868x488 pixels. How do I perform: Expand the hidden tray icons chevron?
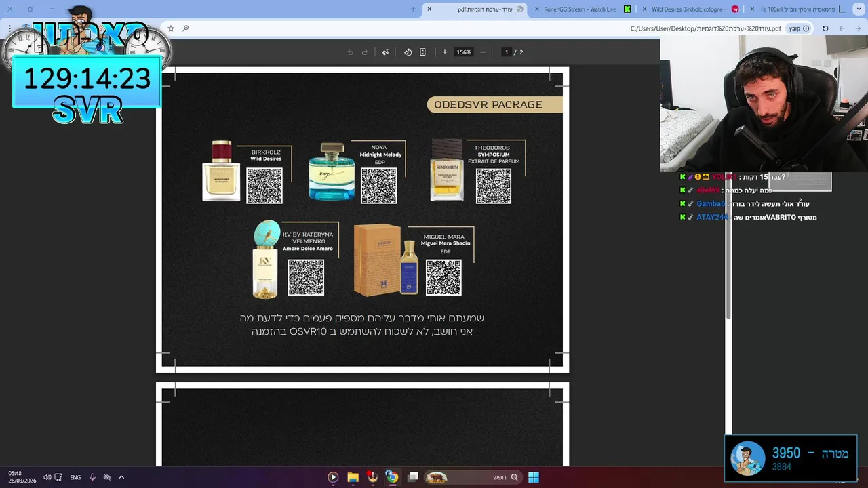[121, 477]
